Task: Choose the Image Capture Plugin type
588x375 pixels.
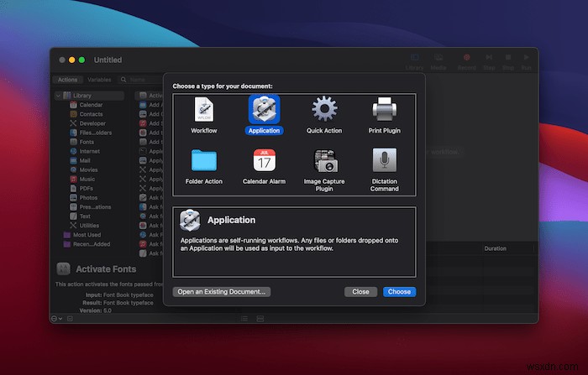Action: click(x=324, y=169)
